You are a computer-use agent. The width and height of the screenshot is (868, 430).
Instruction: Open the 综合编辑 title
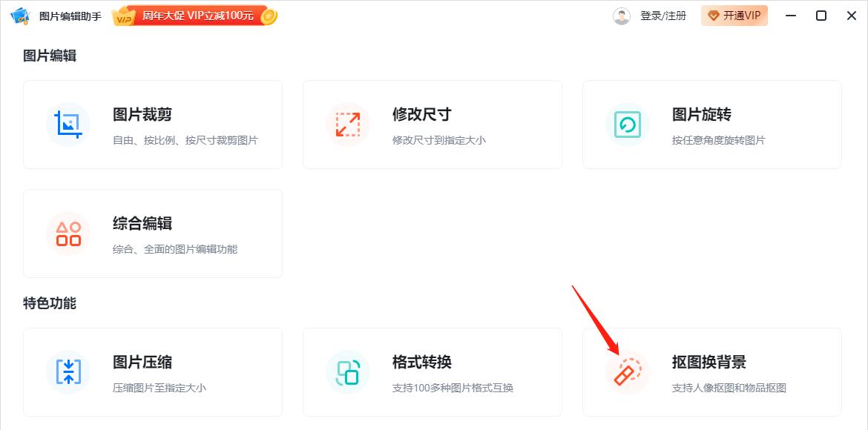pyautogui.click(x=142, y=224)
